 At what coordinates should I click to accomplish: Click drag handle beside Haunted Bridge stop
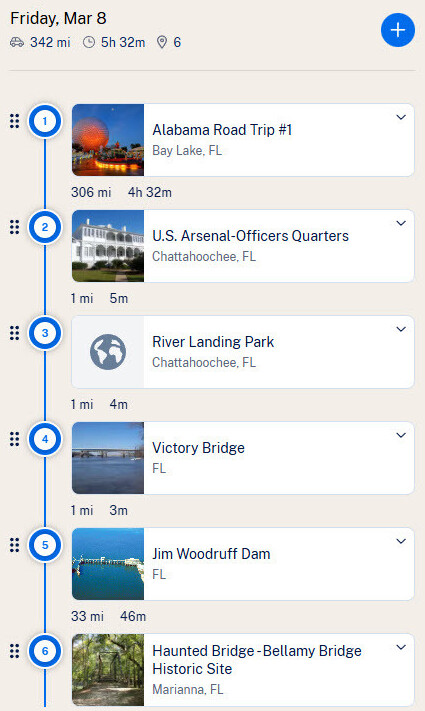pos(15,651)
